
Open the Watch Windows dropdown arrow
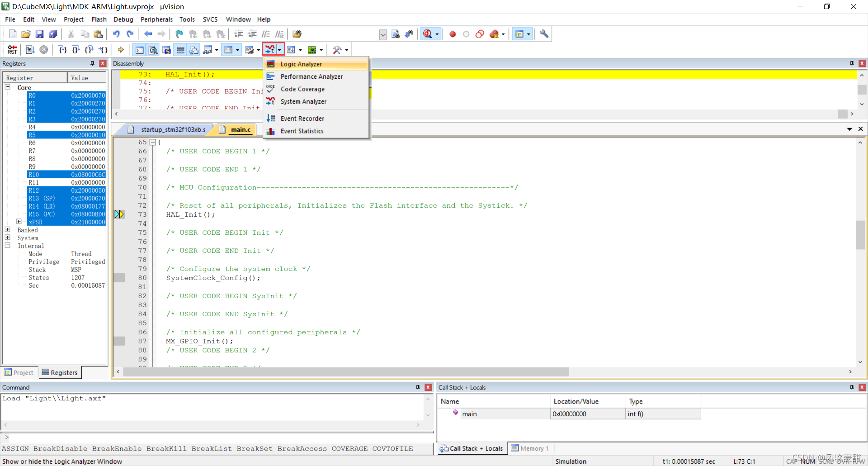pyautogui.click(x=217, y=50)
